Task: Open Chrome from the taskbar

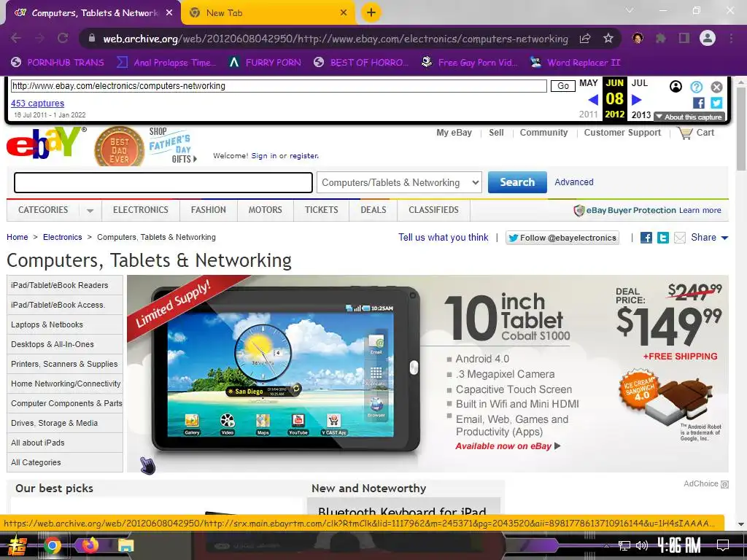Action: (53, 545)
